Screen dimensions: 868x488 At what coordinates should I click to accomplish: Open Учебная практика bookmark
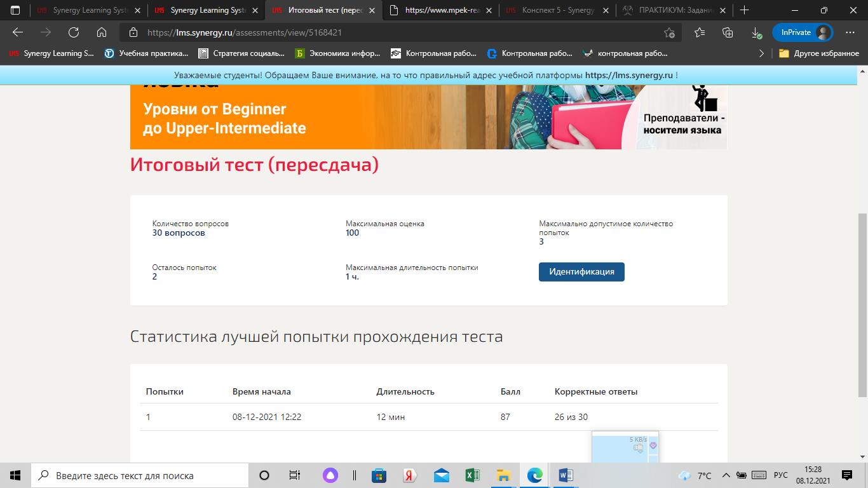(146, 53)
